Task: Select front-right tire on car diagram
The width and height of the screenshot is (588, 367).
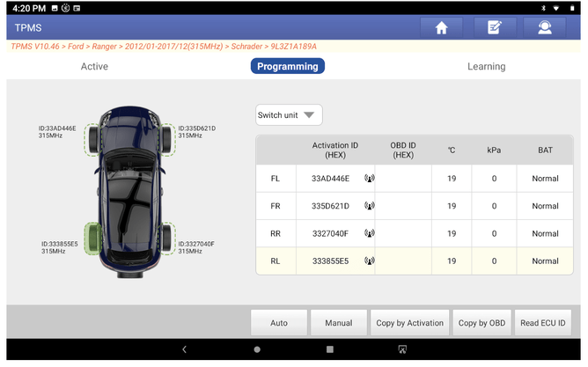Action: click(x=167, y=140)
